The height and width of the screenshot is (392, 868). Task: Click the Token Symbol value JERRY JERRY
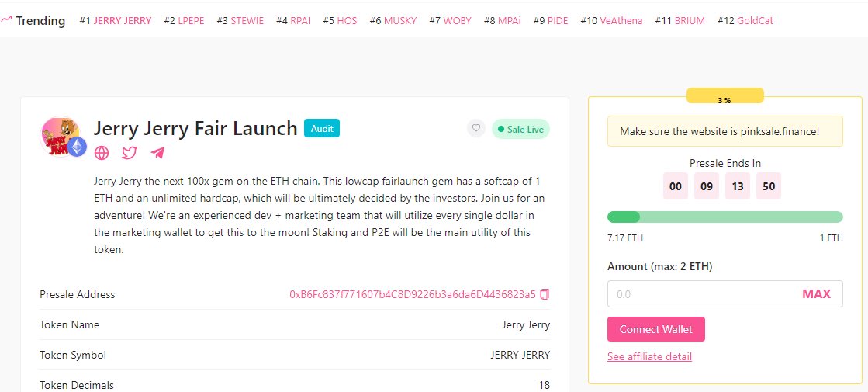click(520, 355)
